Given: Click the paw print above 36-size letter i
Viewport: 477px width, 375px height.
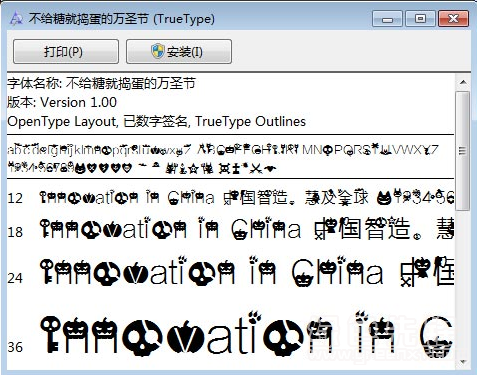Looking at the screenshot, I should point(256,317).
